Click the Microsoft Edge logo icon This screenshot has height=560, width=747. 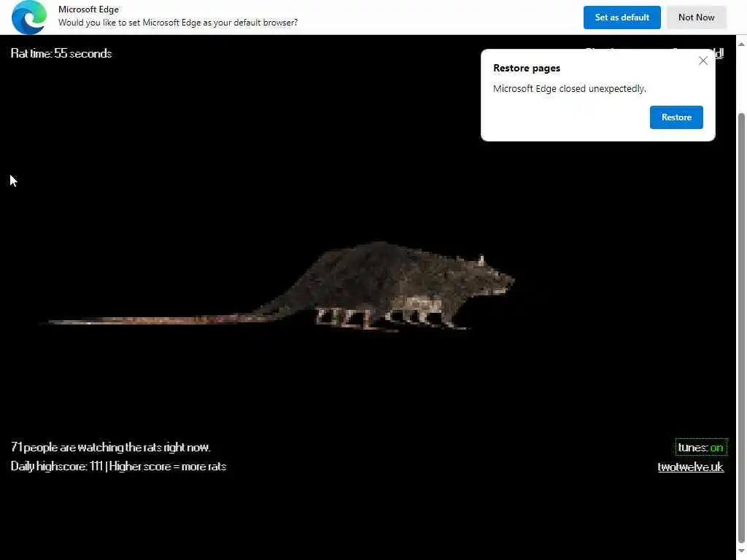(29, 17)
